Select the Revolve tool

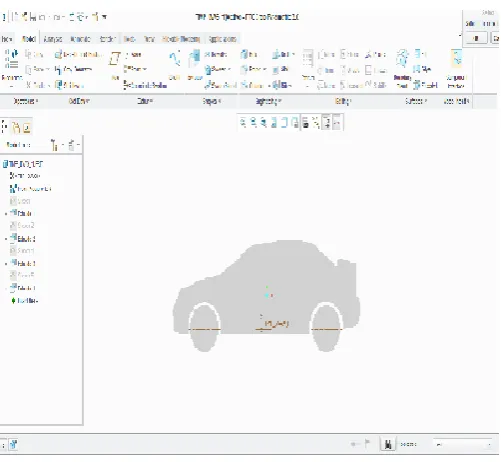pos(216,54)
